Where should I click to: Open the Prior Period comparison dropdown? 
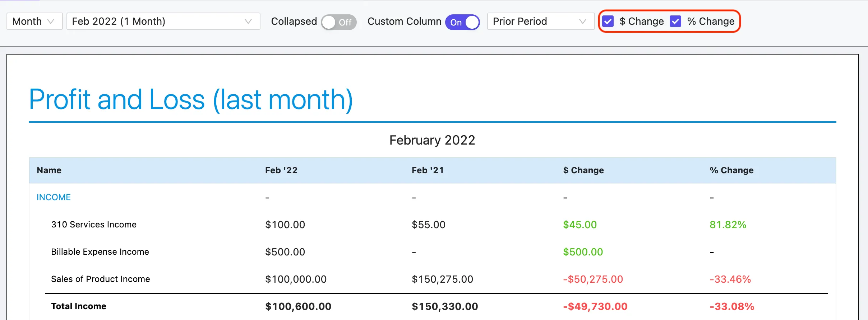(x=541, y=21)
